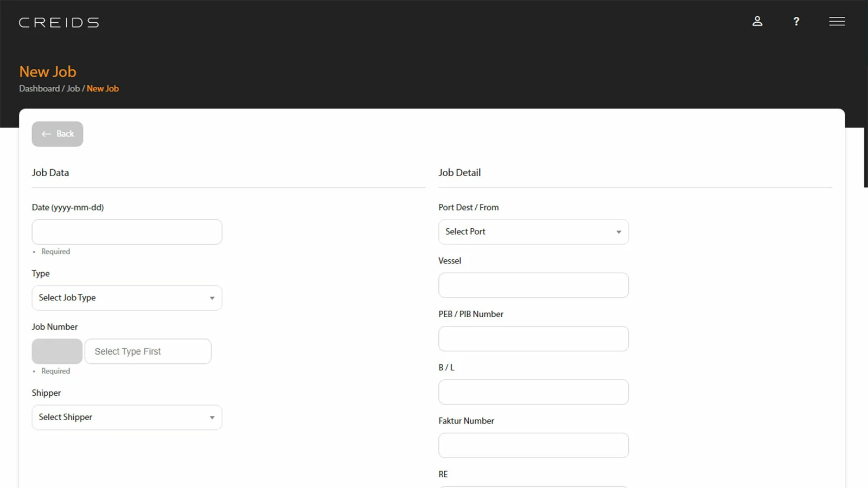Open the Select Shipper dropdown

127,418
